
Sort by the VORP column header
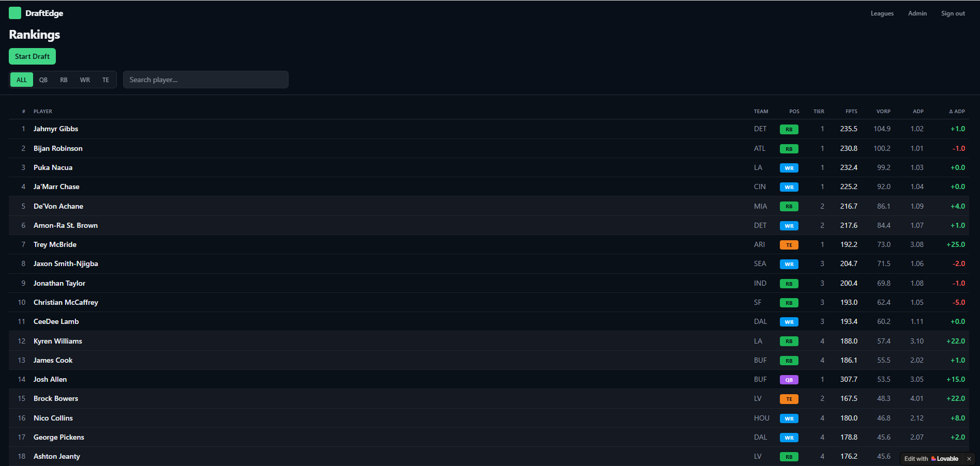pyautogui.click(x=883, y=111)
